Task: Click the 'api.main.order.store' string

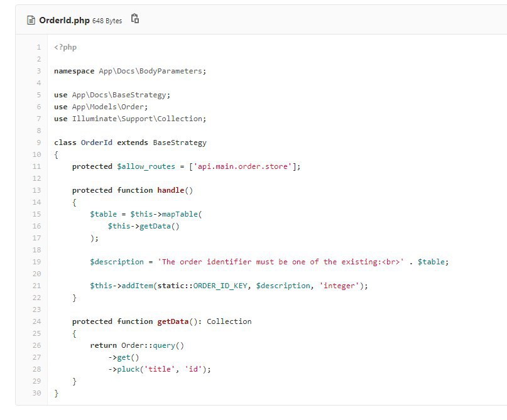Action: pos(243,166)
